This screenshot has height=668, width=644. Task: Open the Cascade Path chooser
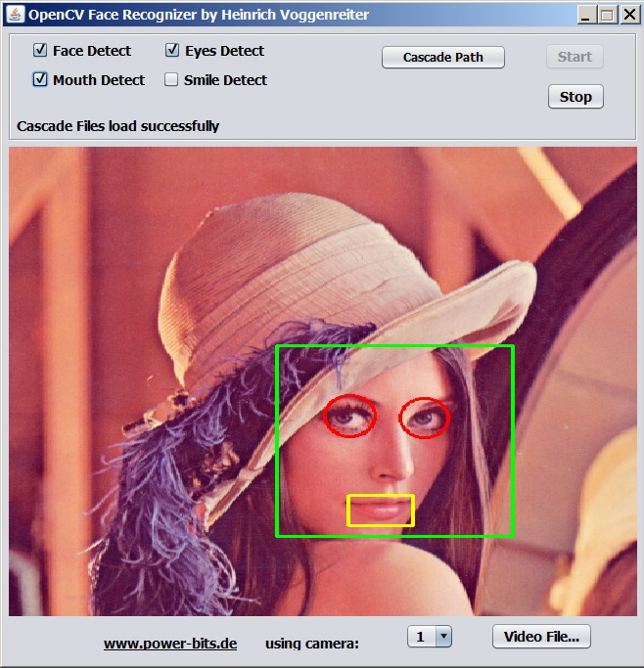[x=442, y=57]
